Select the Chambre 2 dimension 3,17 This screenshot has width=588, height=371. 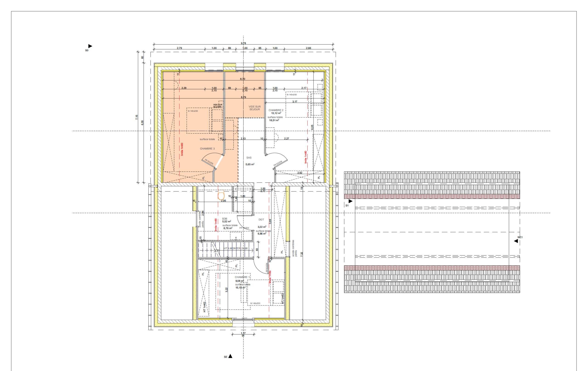pos(295,102)
